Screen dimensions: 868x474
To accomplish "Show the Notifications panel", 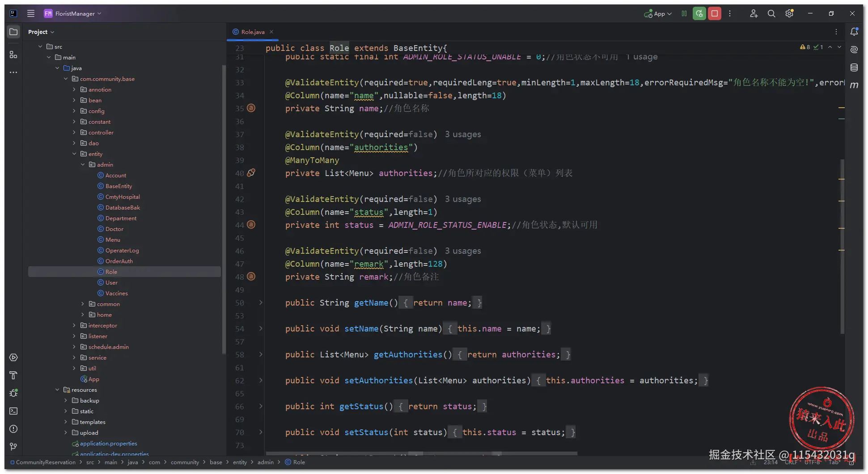I will point(854,32).
